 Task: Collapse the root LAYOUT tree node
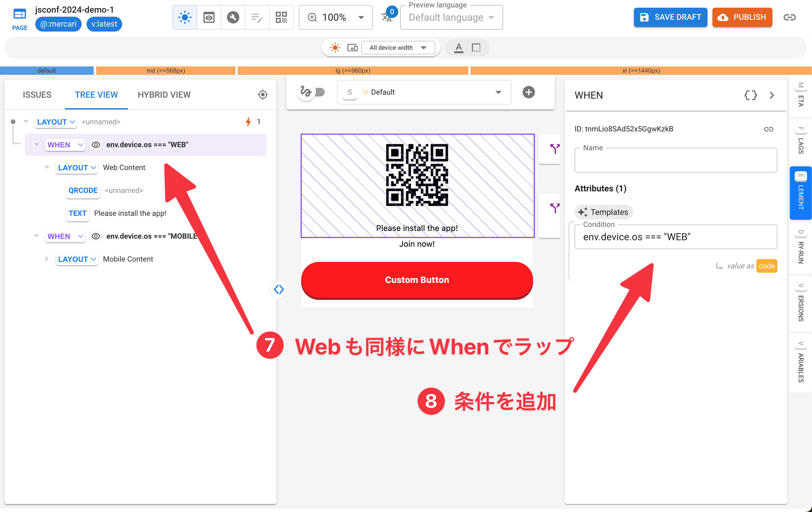26,122
